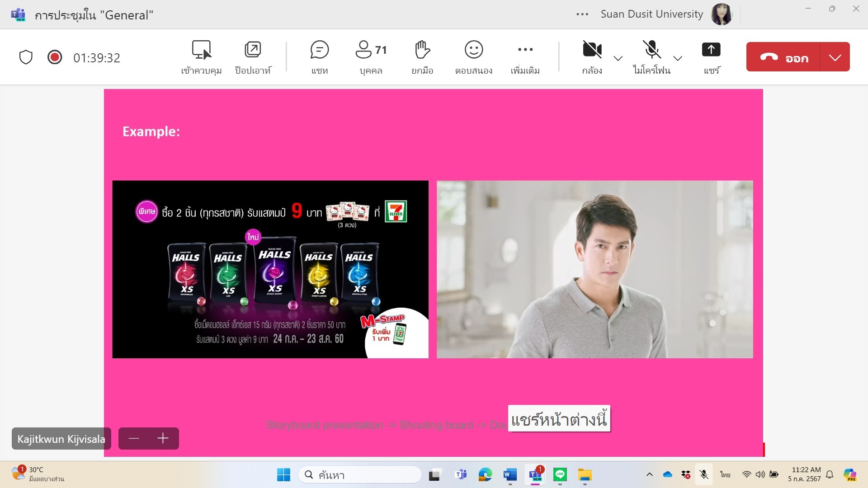Show the People (บุคคล) list with 71 participants
This screenshot has width=868, height=488.
point(371,57)
